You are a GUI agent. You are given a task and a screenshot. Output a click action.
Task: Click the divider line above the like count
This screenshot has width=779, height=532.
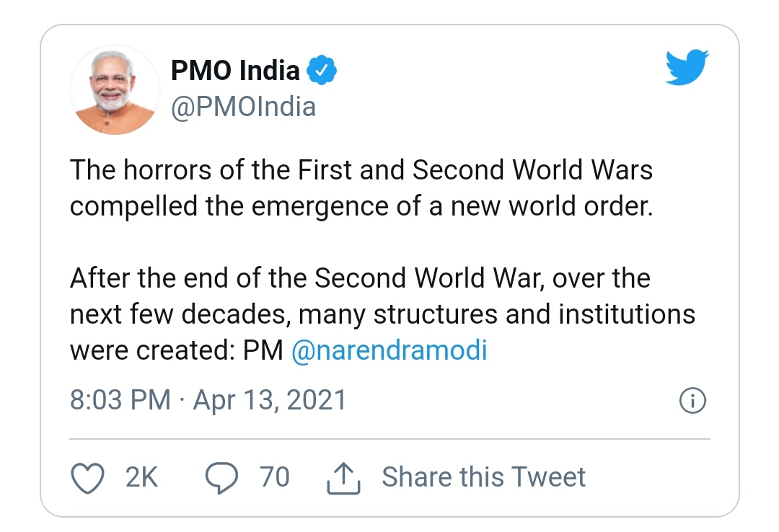point(389,439)
